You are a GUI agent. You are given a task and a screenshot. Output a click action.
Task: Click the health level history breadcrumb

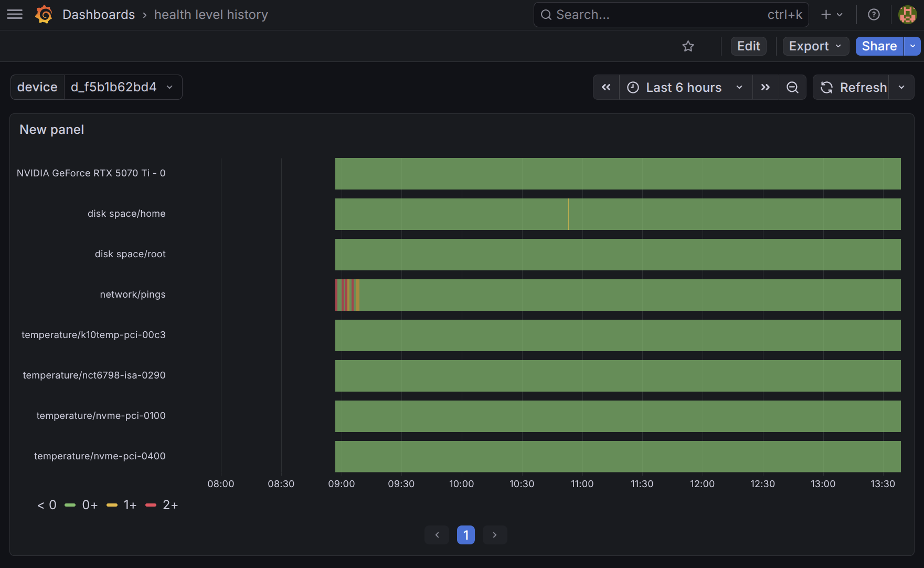211,14
